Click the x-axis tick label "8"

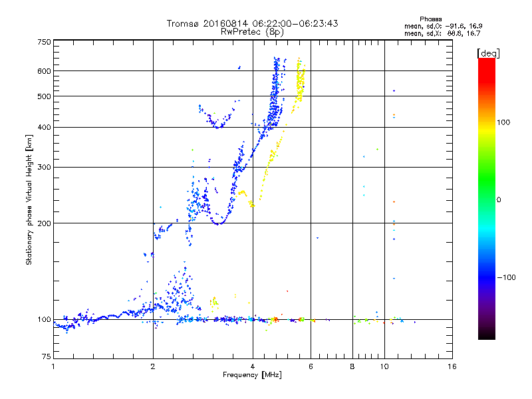point(352,366)
